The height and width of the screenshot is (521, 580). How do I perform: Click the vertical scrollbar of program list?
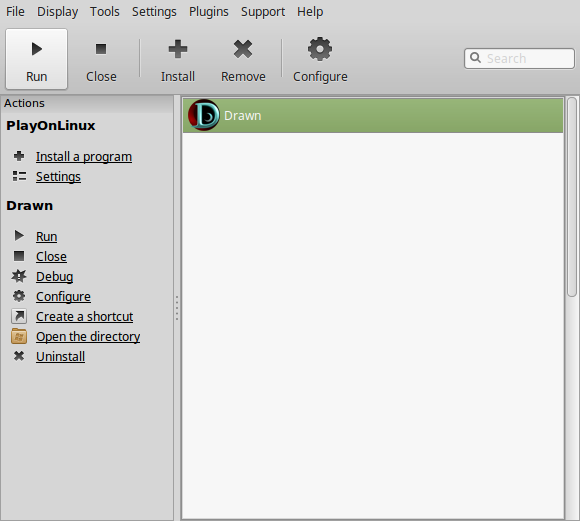[x=572, y=197]
